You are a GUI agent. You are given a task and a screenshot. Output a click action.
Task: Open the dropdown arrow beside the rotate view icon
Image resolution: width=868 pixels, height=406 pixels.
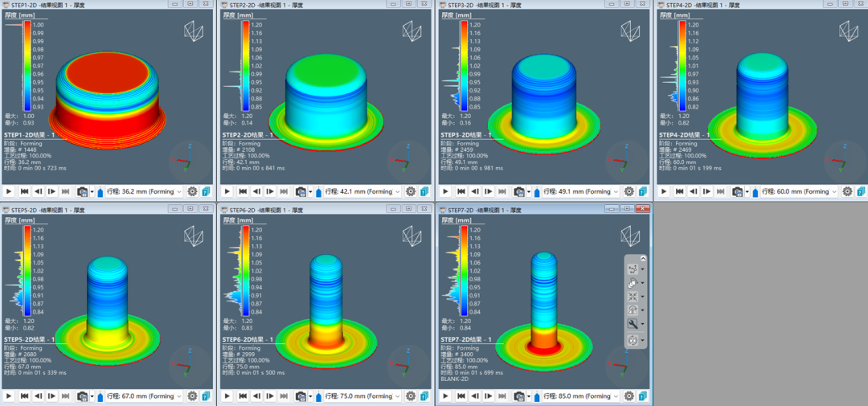[643, 339]
